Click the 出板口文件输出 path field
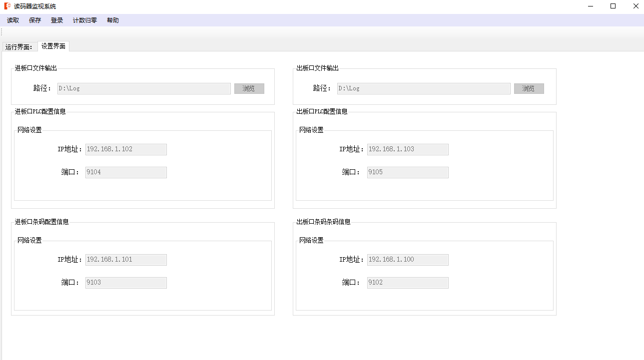 [424, 88]
